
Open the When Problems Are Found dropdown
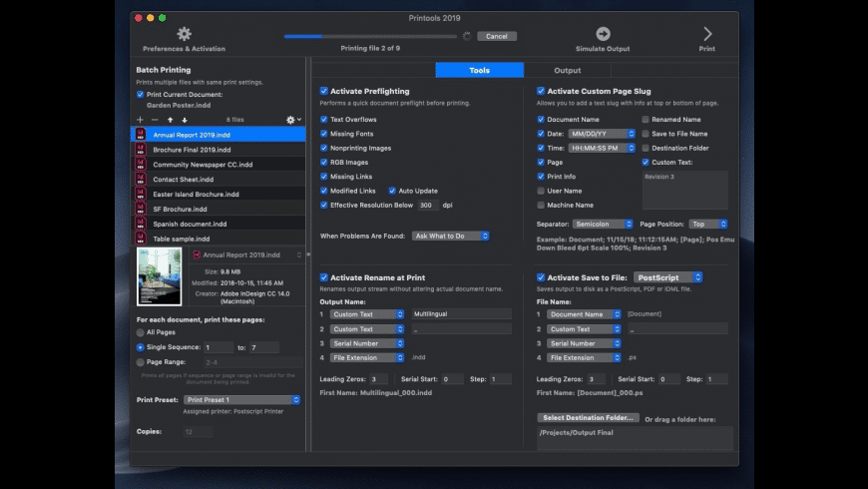point(450,236)
